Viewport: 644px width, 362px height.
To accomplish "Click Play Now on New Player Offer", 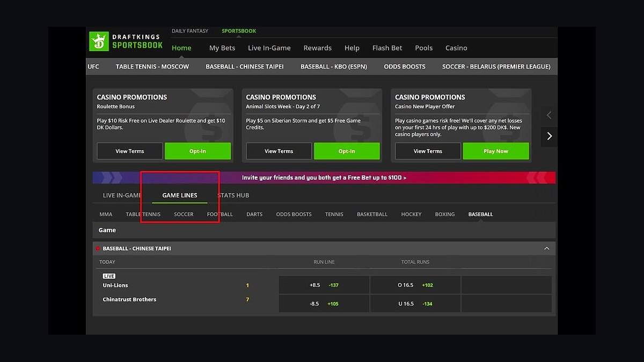I will (496, 151).
